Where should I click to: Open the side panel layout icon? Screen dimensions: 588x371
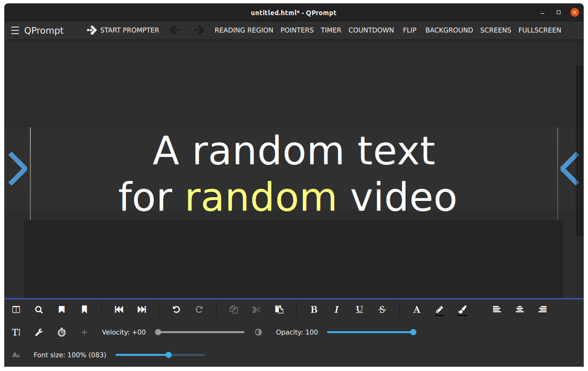pyautogui.click(x=16, y=309)
